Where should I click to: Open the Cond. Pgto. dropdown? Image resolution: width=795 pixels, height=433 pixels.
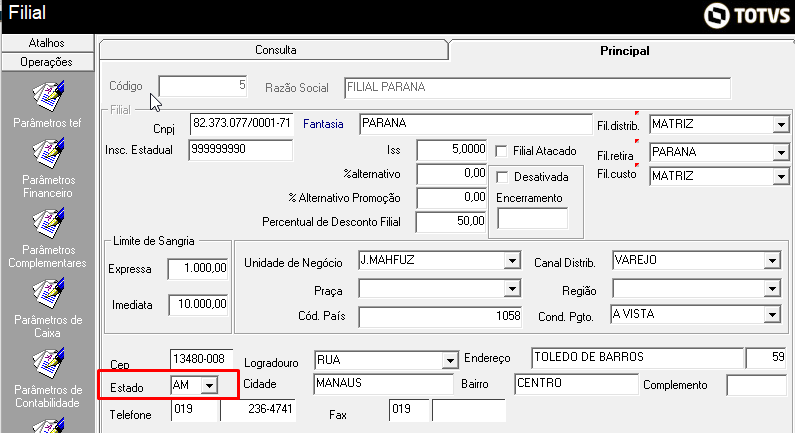coord(772,315)
